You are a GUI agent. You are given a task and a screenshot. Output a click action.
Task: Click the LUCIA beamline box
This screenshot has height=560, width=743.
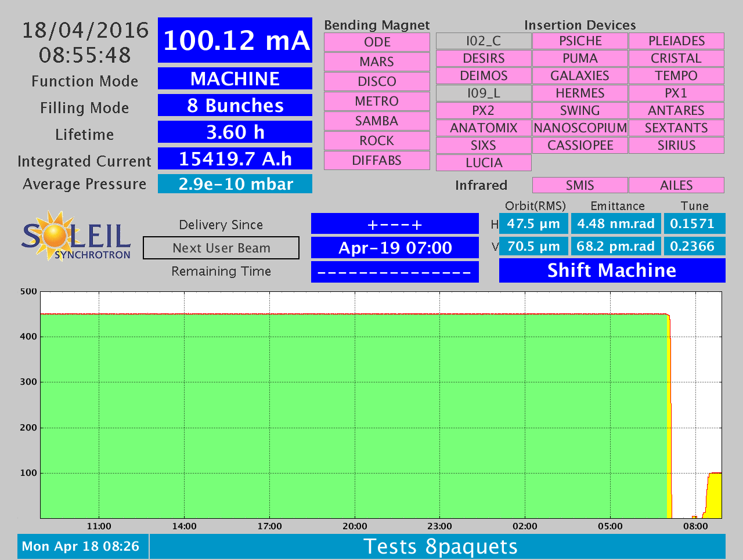[x=484, y=163]
